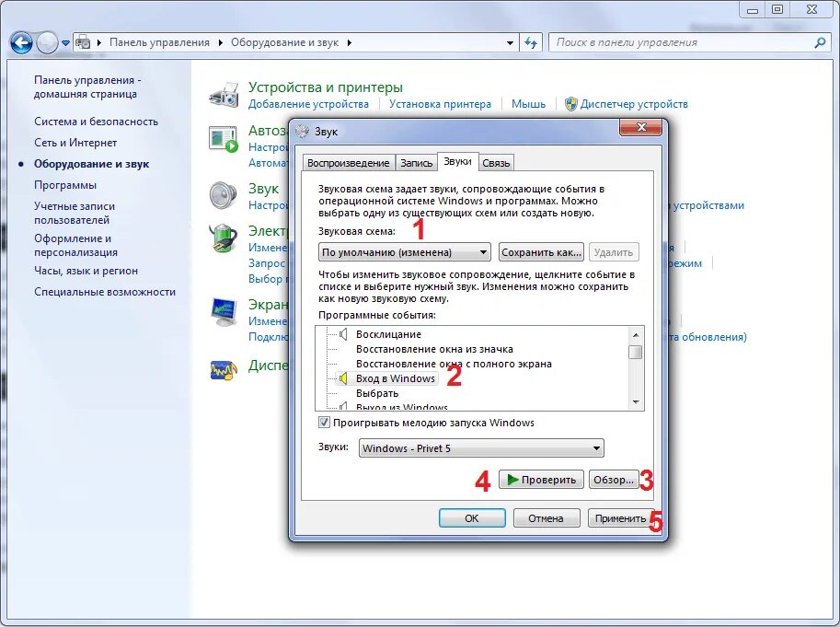The width and height of the screenshot is (840, 627).
Task: Click the Экран monitor category icon
Action: point(224,312)
